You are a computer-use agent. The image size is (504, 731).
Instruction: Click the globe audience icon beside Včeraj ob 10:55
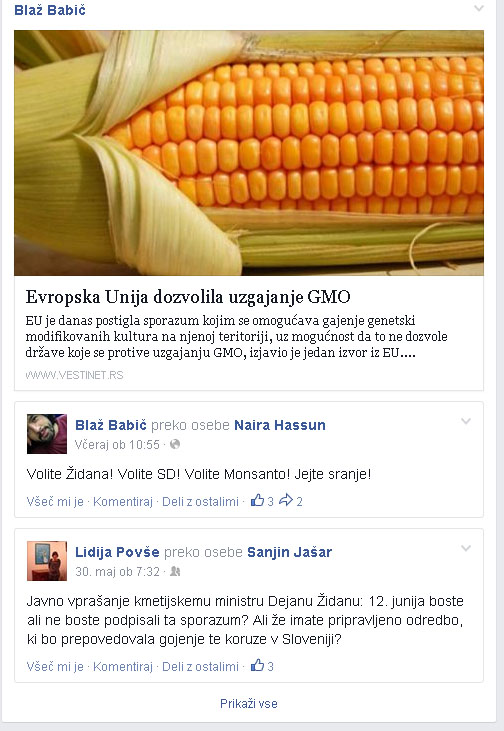(175, 444)
